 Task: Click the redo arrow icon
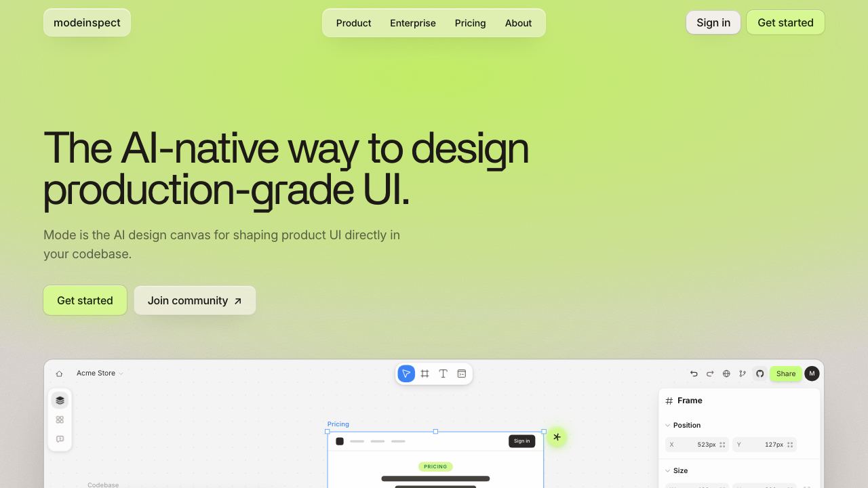coord(710,373)
